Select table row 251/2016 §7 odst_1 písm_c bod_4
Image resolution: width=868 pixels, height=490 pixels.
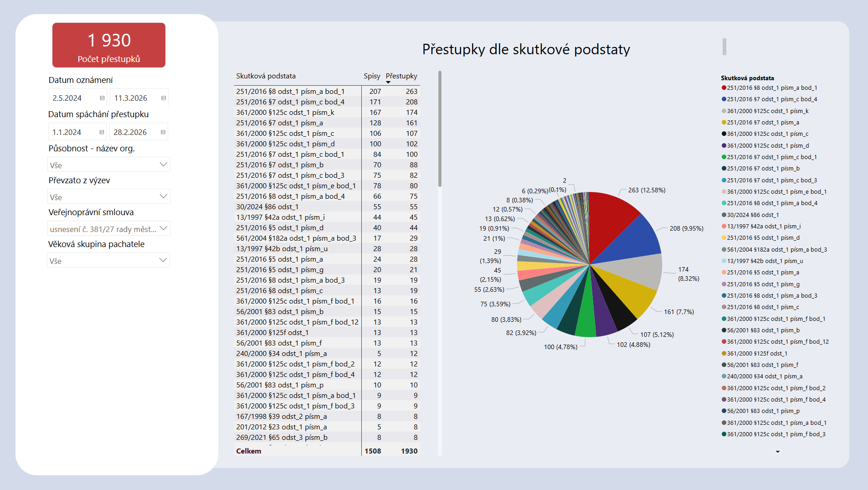pyautogui.click(x=327, y=102)
